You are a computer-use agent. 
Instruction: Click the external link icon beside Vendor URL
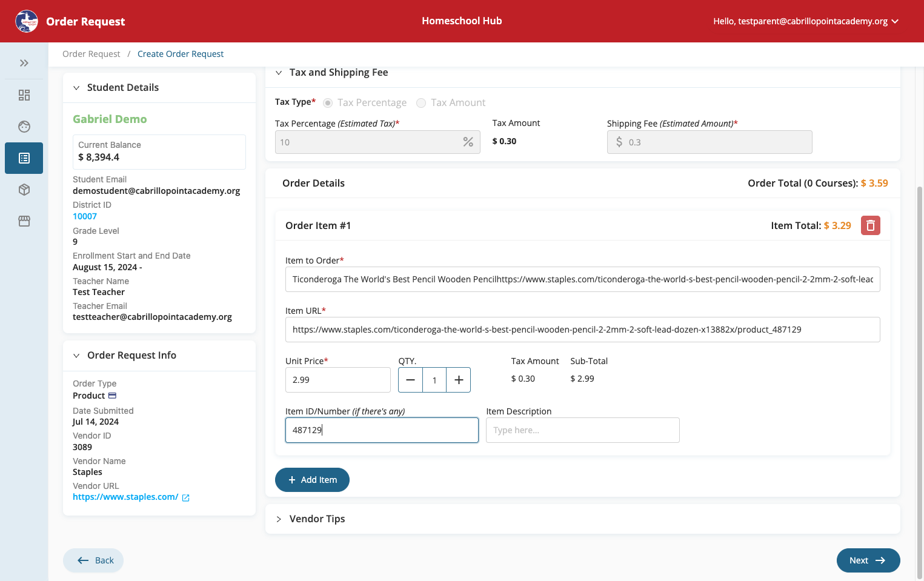(186, 497)
